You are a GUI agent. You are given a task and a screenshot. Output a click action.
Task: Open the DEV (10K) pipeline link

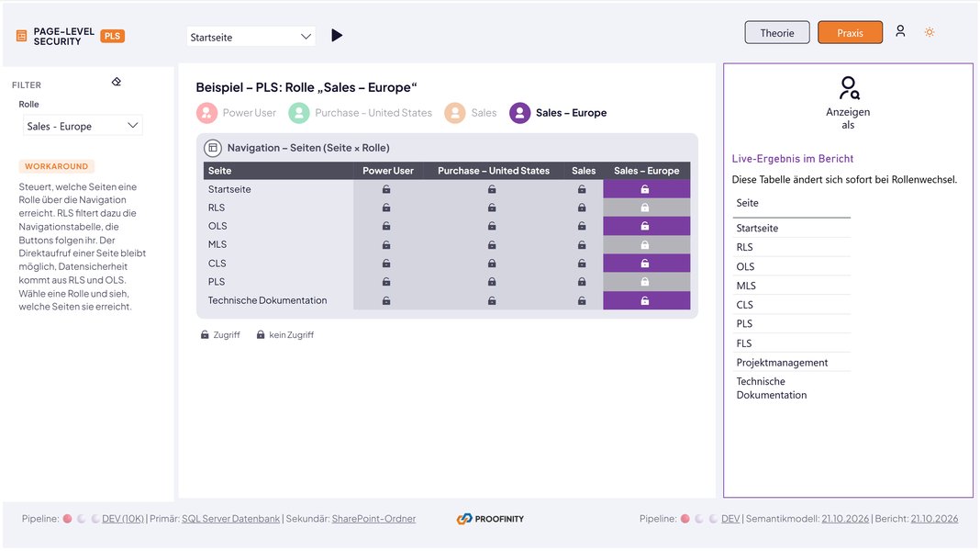pos(123,519)
